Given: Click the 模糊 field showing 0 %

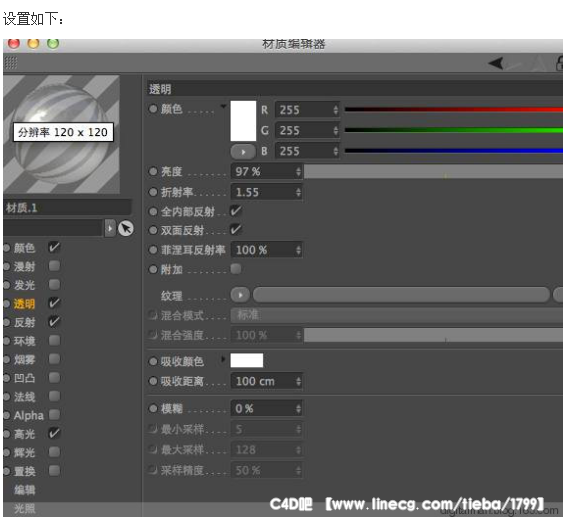Looking at the screenshot, I should click(266, 408).
